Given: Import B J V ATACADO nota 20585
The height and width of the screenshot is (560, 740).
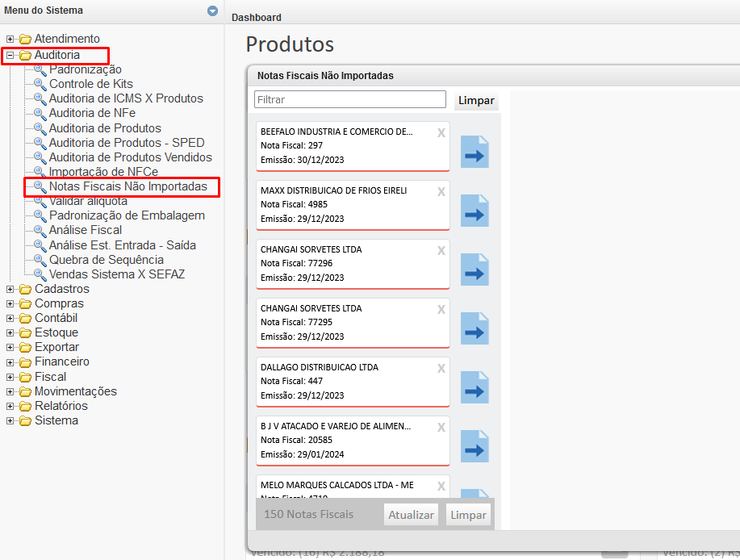Looking at the screenshot, I should click(x=475, y=446).
